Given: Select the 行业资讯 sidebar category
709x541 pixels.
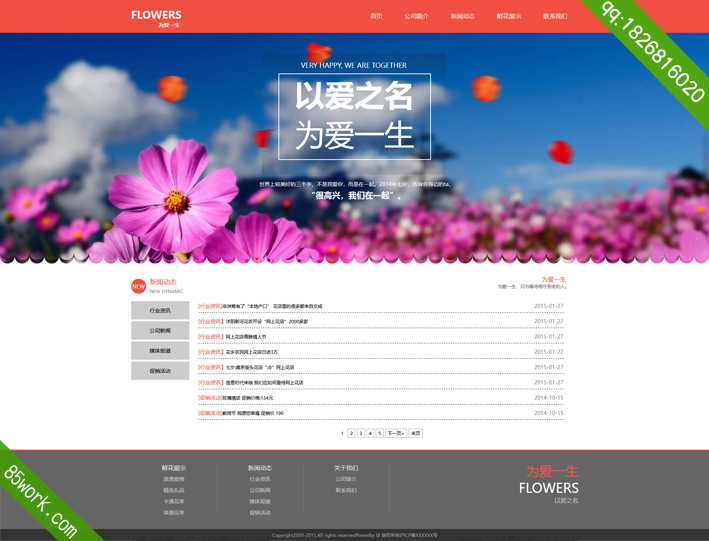Looking at the screenshot, I should tap(160, 311).
